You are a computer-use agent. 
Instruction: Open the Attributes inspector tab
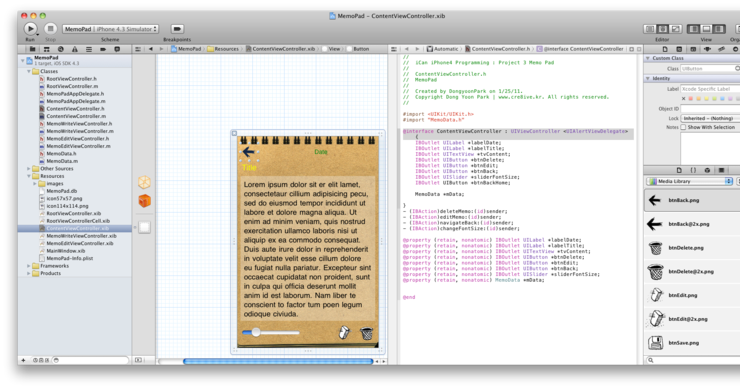point(707,49)
